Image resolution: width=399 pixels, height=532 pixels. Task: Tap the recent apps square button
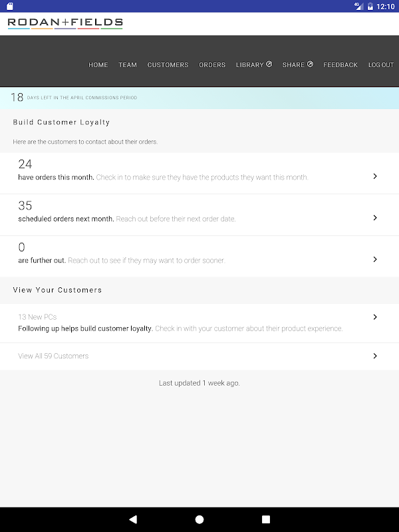[x=266, y=519]
